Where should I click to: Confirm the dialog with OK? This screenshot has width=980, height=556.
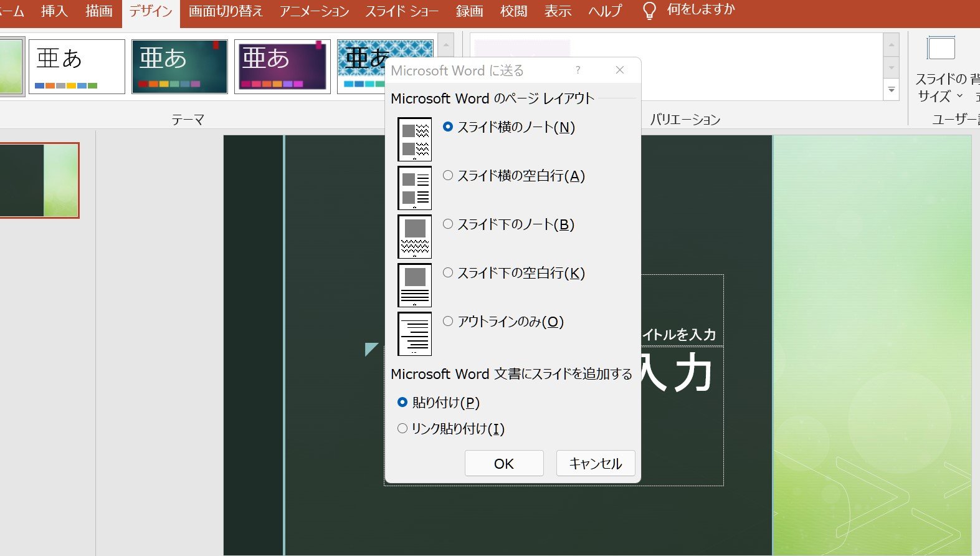click(504, 463)
